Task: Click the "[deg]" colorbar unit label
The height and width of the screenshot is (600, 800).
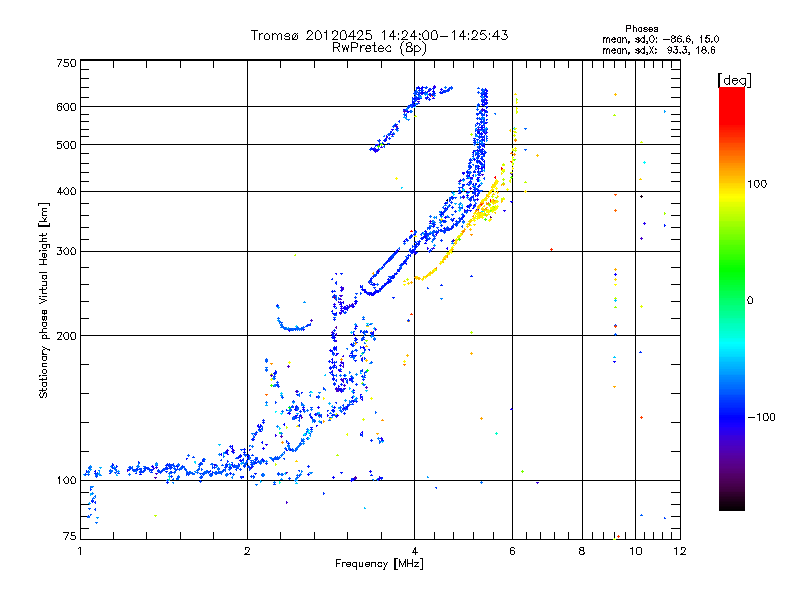Action: (734, 80)
